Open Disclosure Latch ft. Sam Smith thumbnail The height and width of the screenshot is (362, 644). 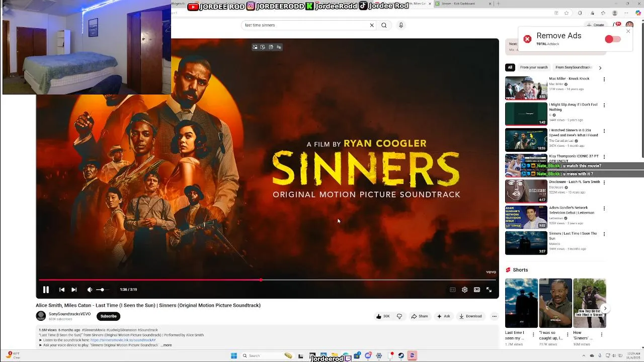point(526,191)
